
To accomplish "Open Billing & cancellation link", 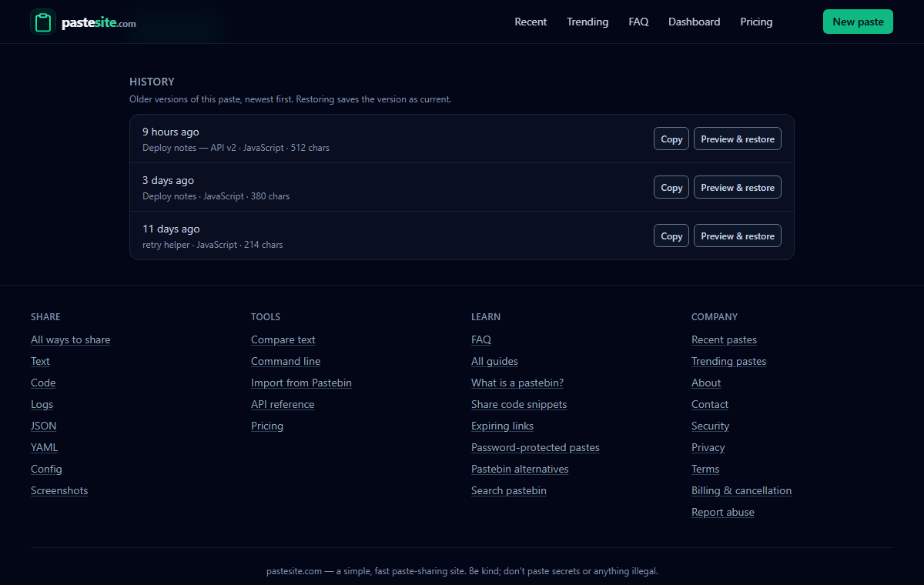I will pos(742,491).
